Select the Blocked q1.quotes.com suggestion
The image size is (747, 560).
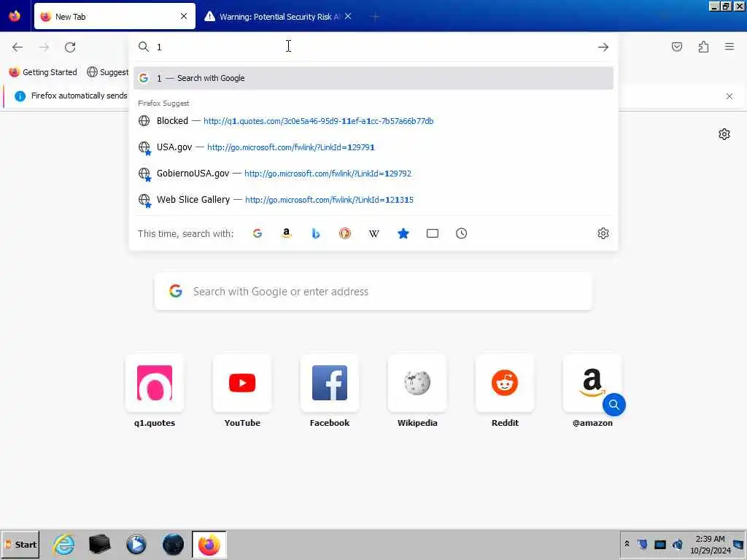point(373,121)
